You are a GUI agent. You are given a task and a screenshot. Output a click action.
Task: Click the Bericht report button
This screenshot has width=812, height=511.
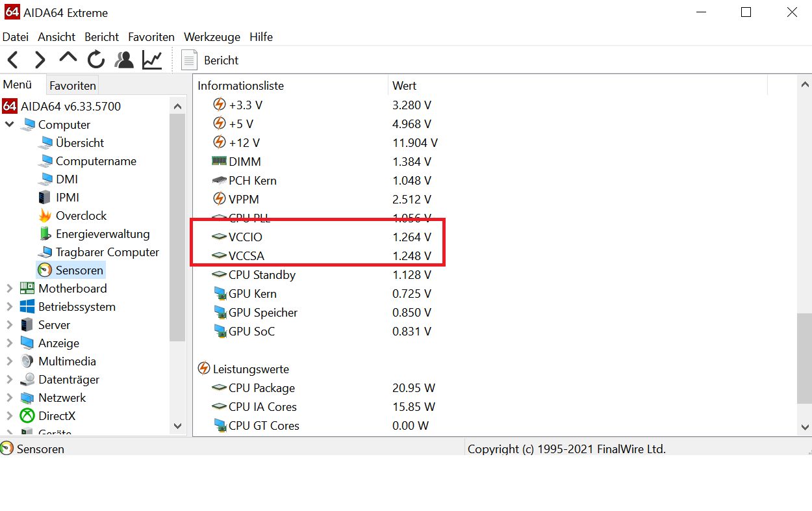pos(210,60)
